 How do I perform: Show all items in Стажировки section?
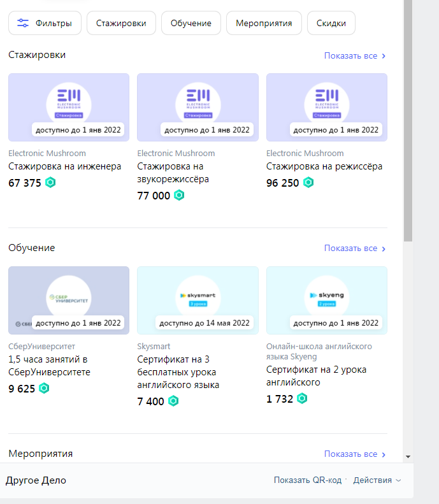click(355, 56)
